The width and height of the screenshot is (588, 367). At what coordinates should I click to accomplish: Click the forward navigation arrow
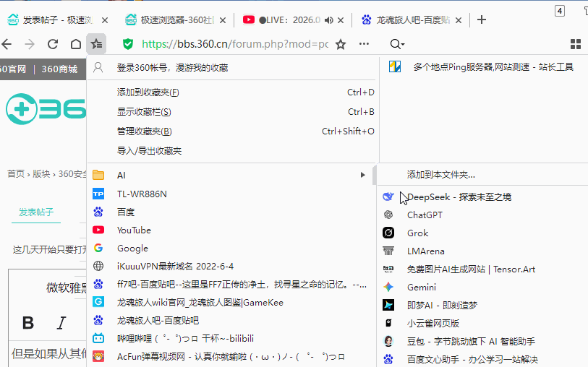pyautogui.click(x=30, y=44)
